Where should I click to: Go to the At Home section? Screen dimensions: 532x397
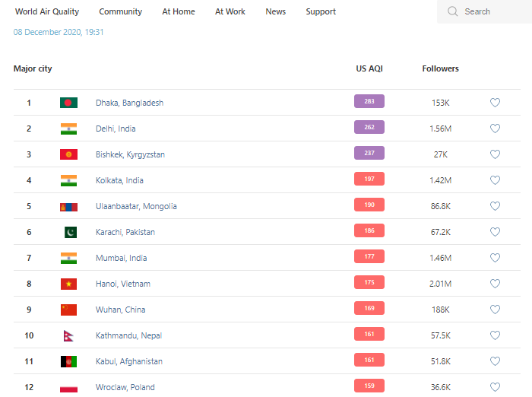point(179,11)
